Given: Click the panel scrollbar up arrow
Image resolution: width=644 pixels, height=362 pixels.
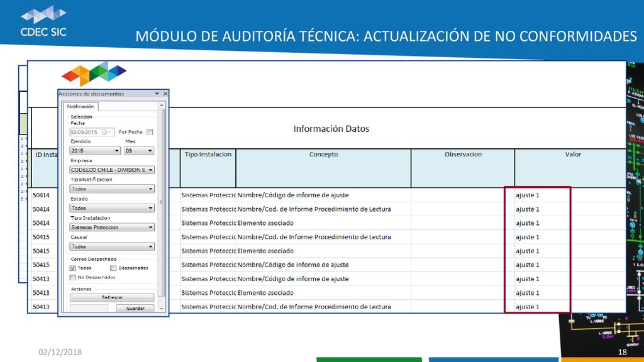Looking at the screenshot, I should (162, 106).
